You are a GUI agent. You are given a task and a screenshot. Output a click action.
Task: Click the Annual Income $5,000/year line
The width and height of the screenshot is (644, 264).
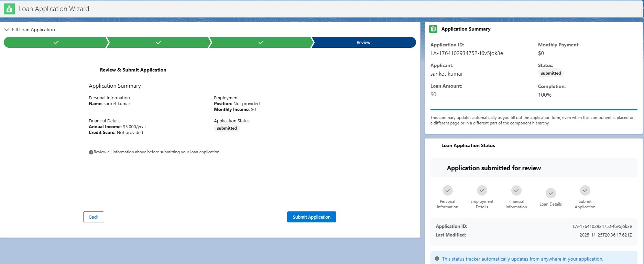point(117,127)
